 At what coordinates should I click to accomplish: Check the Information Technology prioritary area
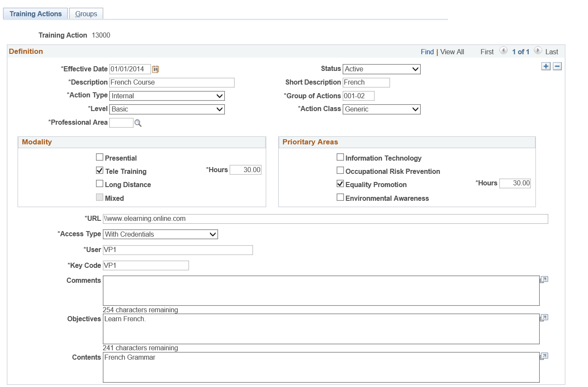point(340,157)
